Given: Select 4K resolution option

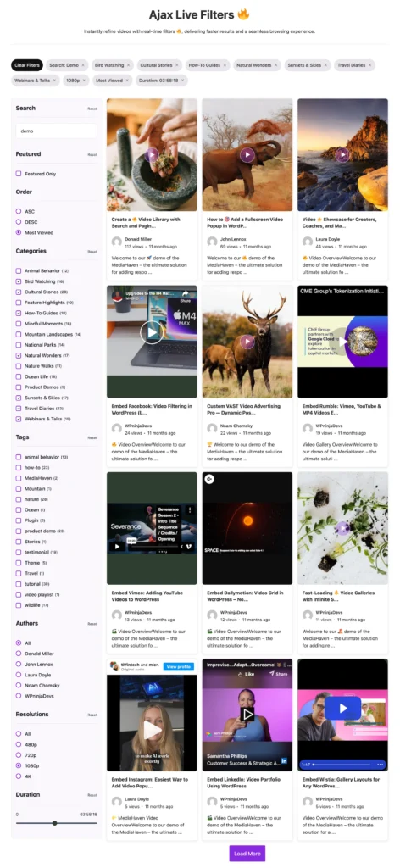Looking at the screenshot, I should click(19, 776).
